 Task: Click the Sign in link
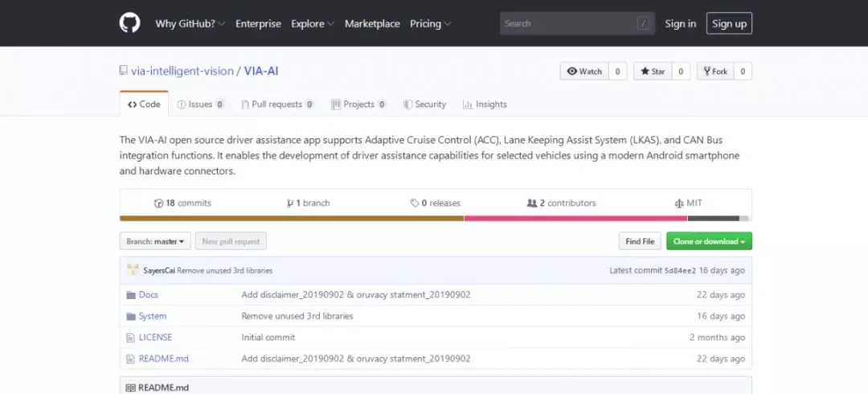681,24
